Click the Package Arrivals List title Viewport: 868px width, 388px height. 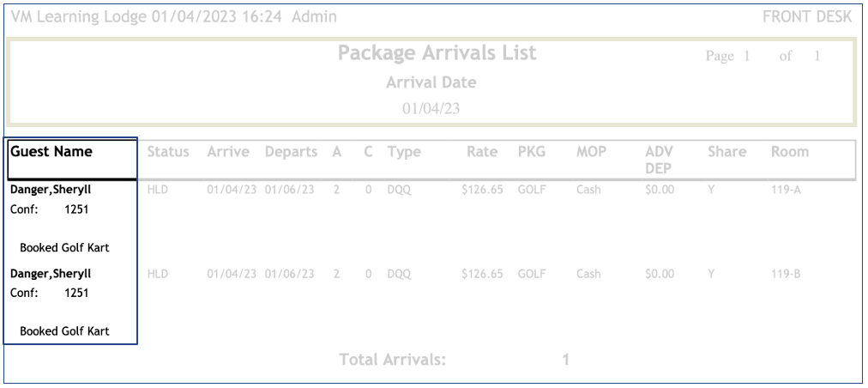pos(437,53)
